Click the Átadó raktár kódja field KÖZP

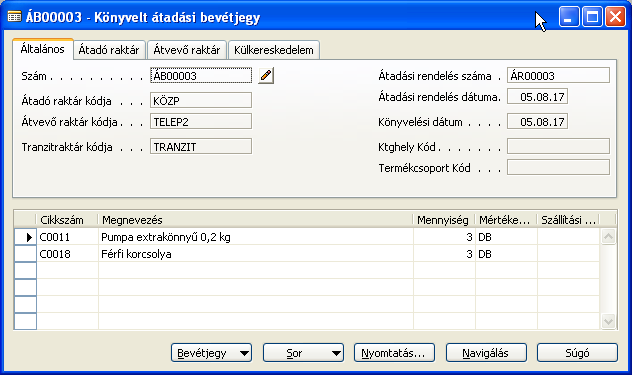(x=201, y=100)
